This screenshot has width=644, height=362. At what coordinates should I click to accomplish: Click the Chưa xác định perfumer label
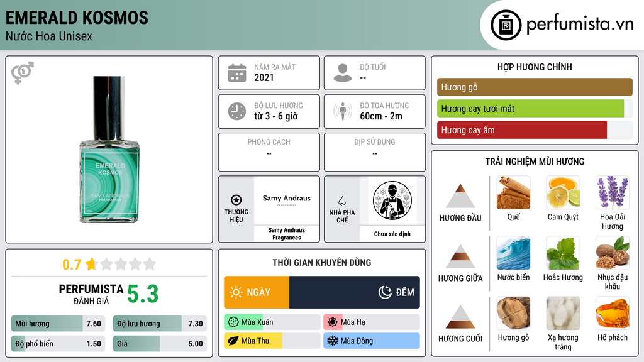tap(392, 234)
